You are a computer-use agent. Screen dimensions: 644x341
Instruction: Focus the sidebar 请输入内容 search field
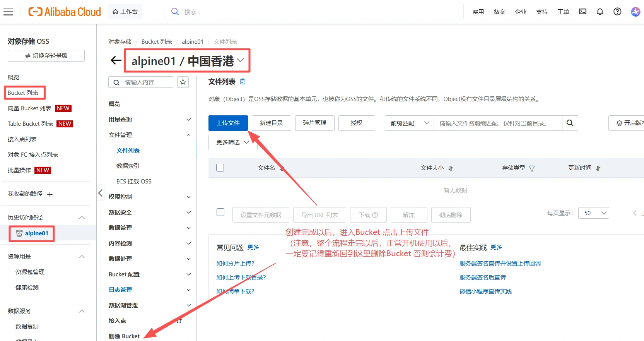pyautogui.click(x=141, y=82)
